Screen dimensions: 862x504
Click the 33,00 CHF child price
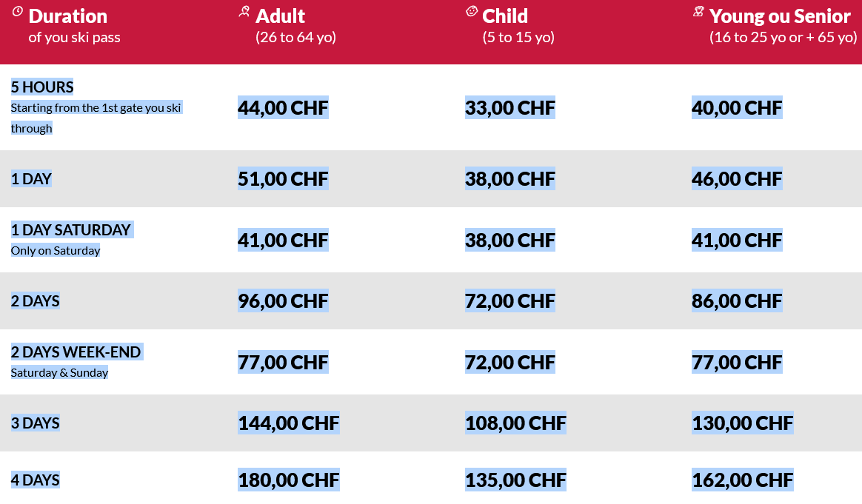[x=509, y=108]
